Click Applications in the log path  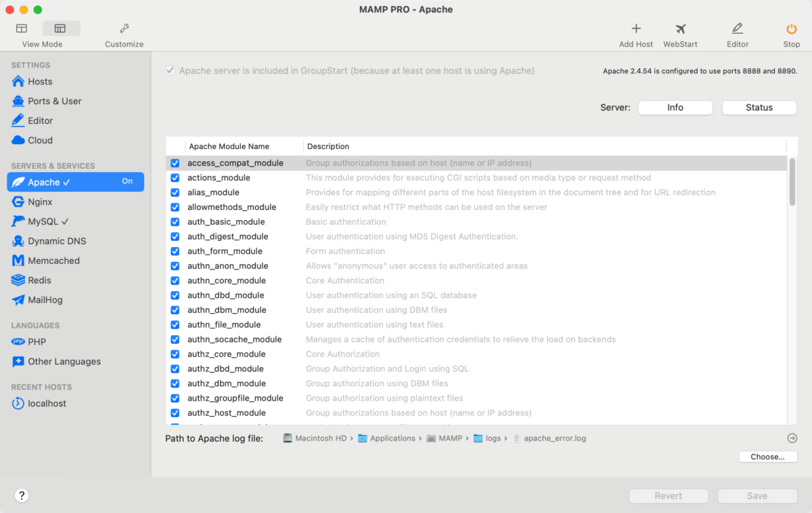(x=386, y=439)
